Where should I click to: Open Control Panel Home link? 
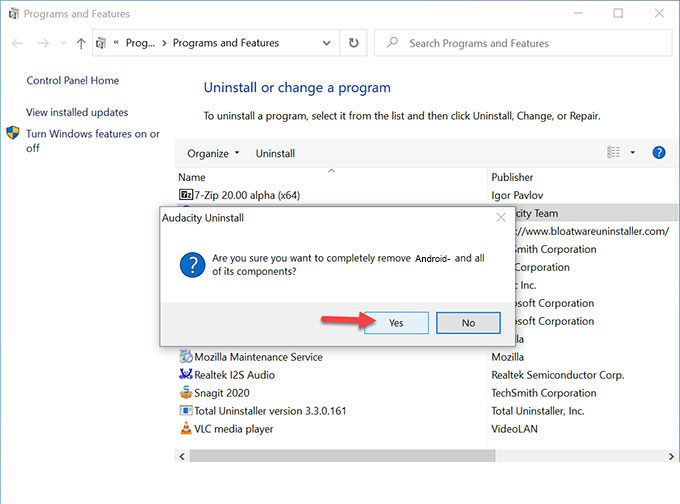pyautogui.click(x=73, y=80)
